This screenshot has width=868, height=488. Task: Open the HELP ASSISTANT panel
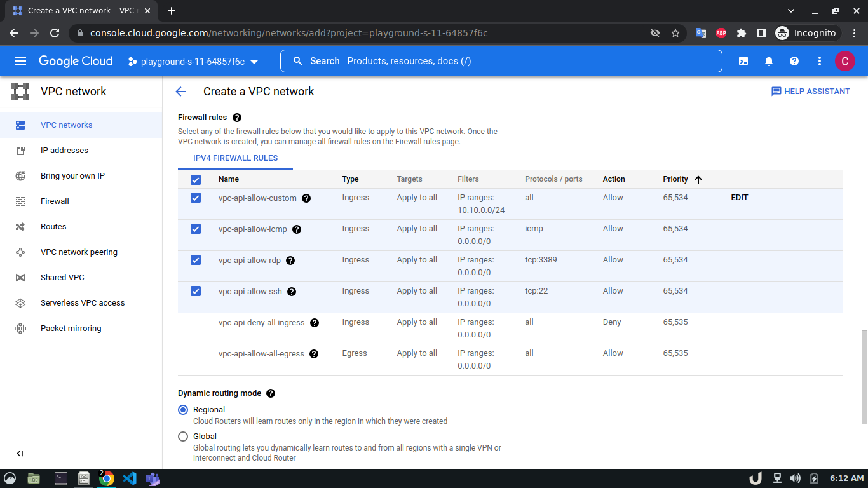pyautogui.click(x=810, y=91)
